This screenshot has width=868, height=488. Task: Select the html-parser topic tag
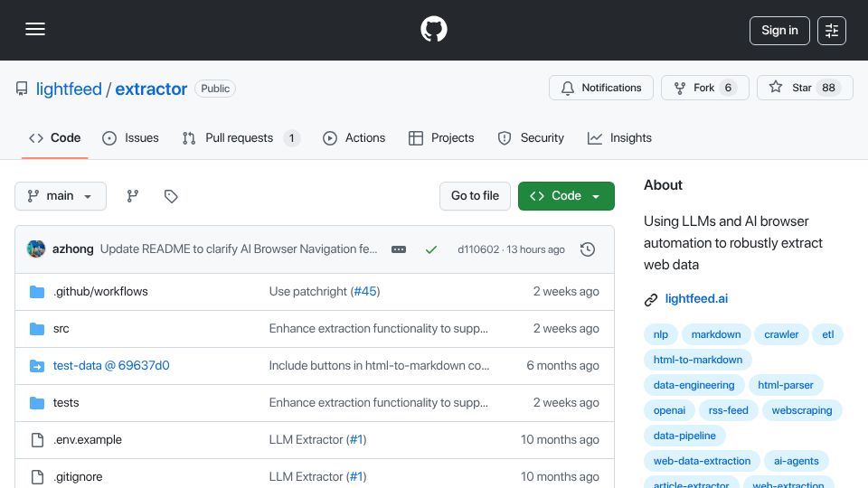tap(786, 385)
